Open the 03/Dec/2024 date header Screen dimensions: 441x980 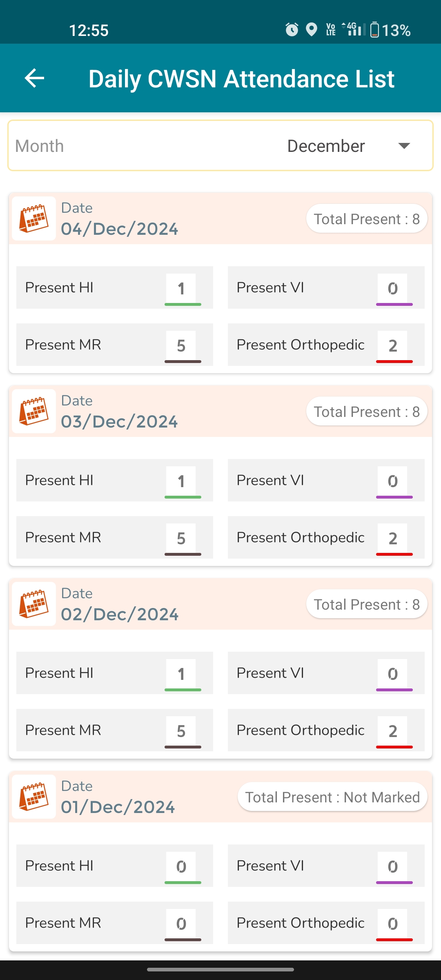click(220, 411)
